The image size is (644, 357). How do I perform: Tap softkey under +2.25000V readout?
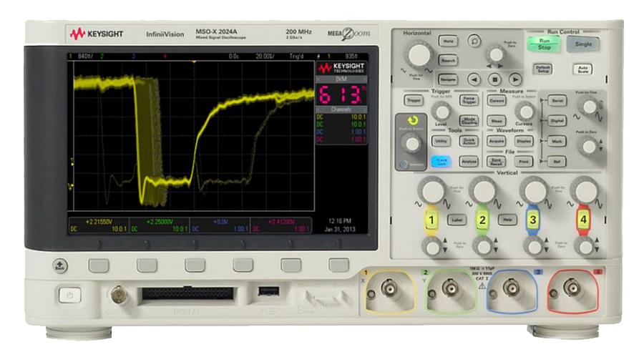coord(147,266)
